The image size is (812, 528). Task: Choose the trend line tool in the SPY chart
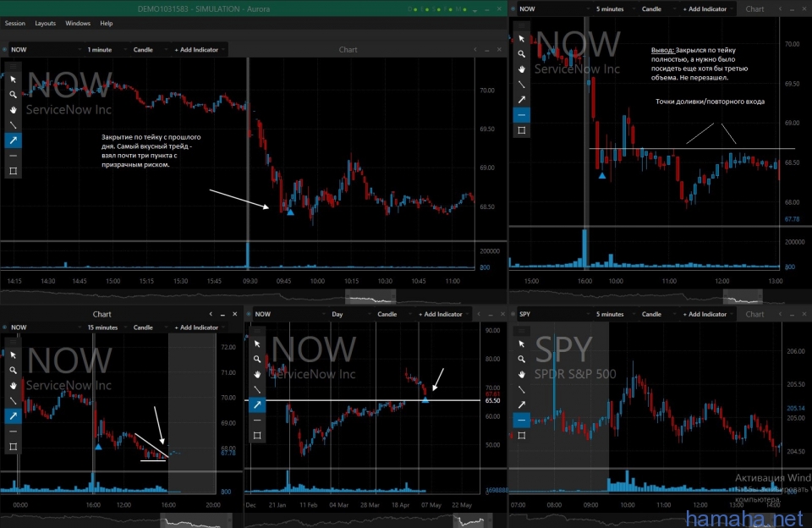[522, 389]
